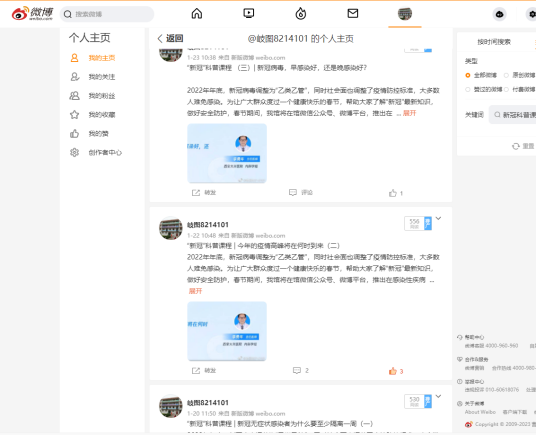Open the 556 阅读 promote badge on 1-22 post

click(x=418, y=223)
